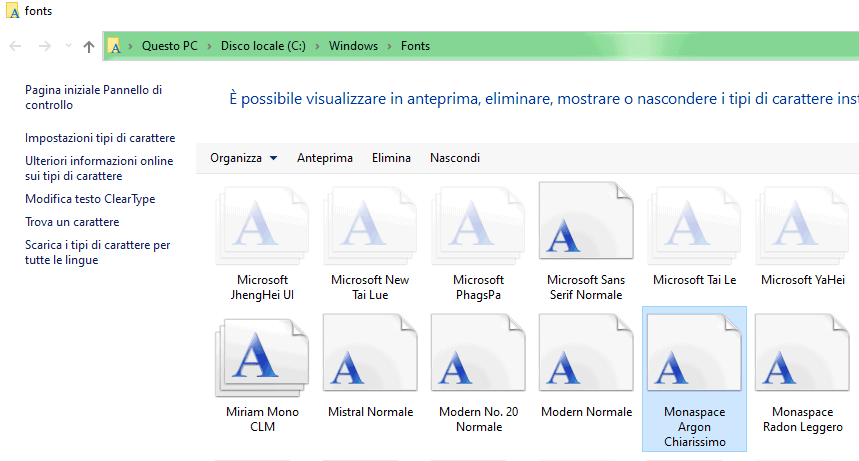Select the Microsoft New Tai Lue font icon
This screenshot has height=461, width=859.
pos(370,226)
